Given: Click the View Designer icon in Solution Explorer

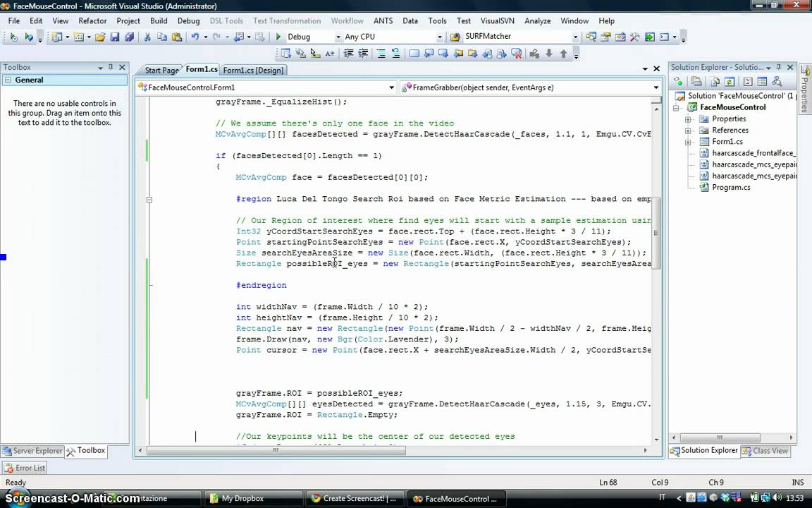Looking at the screenshot, I should point(762,81).
